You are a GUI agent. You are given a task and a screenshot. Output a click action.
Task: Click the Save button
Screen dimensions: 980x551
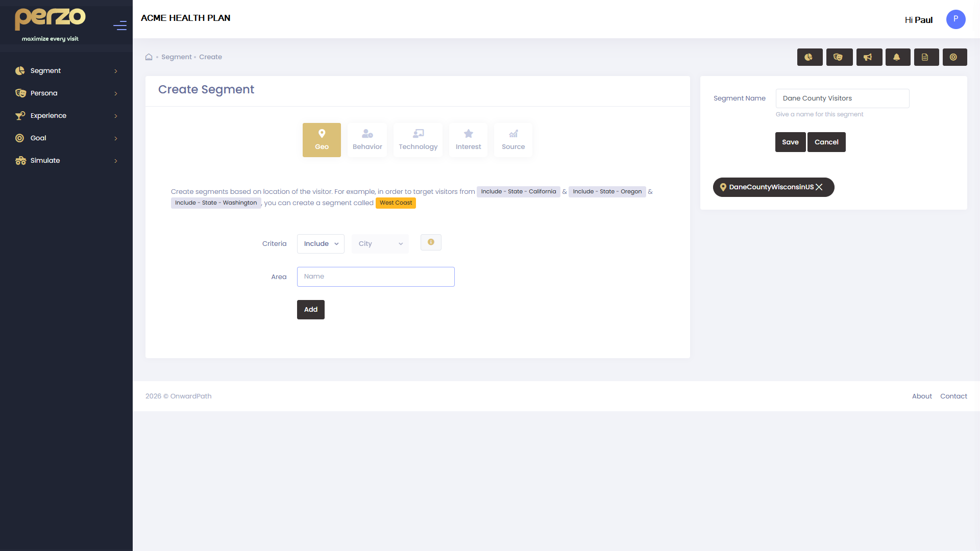click(x=790, y=142)
